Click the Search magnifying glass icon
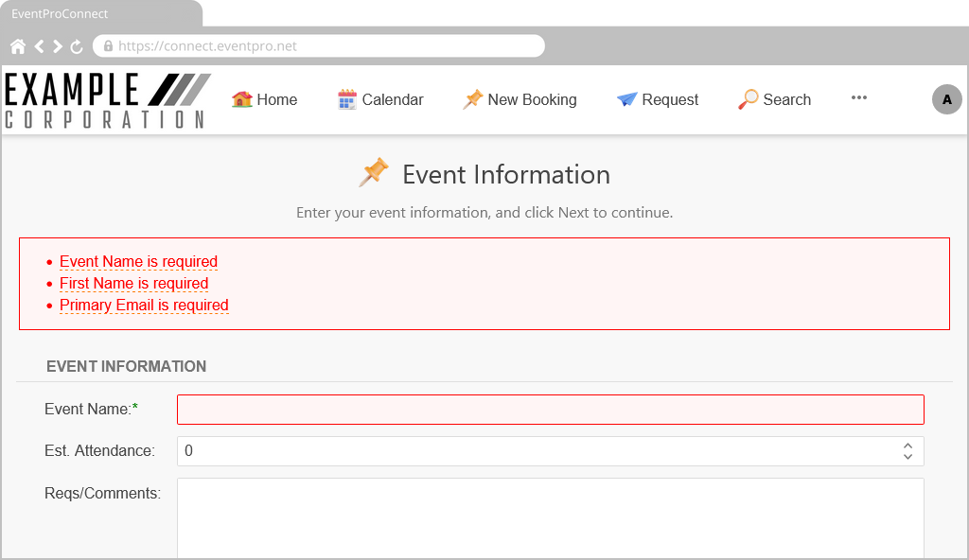 (x=748, y=99)
